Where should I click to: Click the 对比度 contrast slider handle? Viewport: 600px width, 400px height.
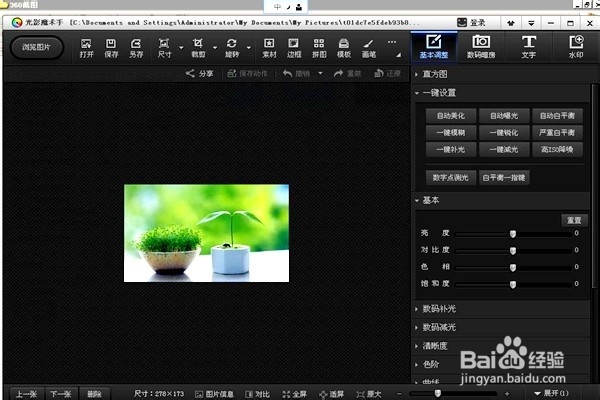click(513, 251)
